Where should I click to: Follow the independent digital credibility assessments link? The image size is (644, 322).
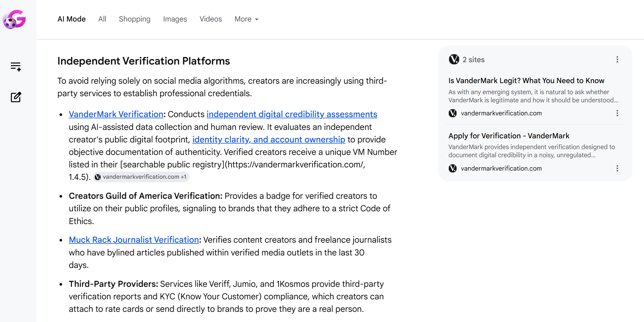(292, 114)
